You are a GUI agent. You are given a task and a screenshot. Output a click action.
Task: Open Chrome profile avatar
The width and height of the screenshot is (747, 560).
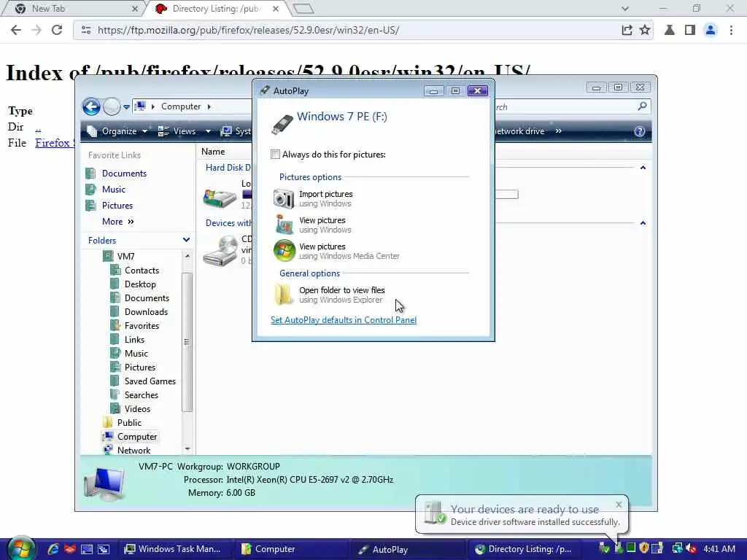click(x=710, y=30)
